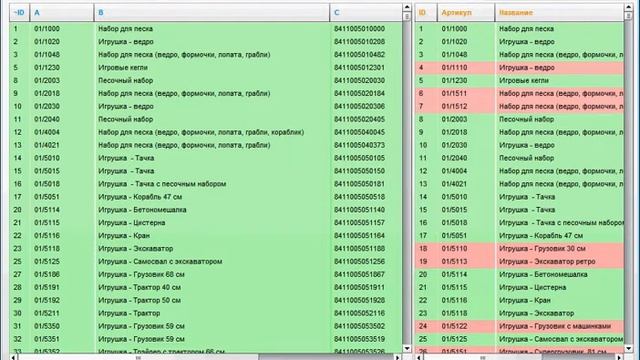Select right table cell 01/4004

point(454,171)
